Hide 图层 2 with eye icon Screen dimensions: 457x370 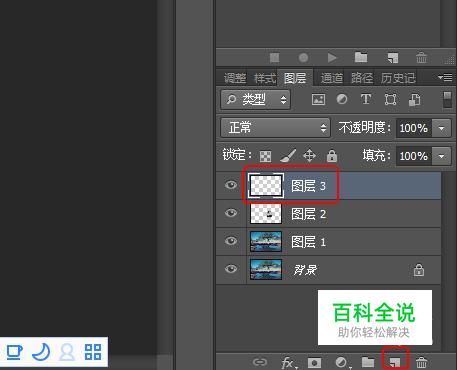(x=231, y=213)
